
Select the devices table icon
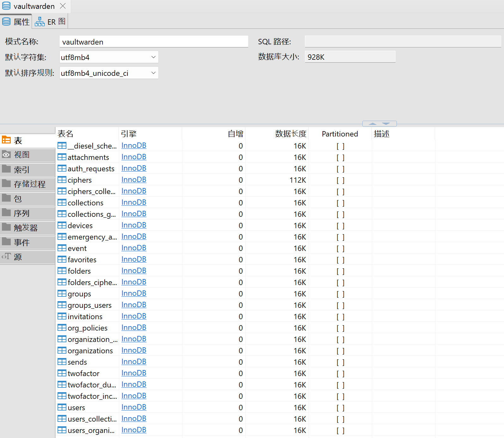tap(62, 225)
